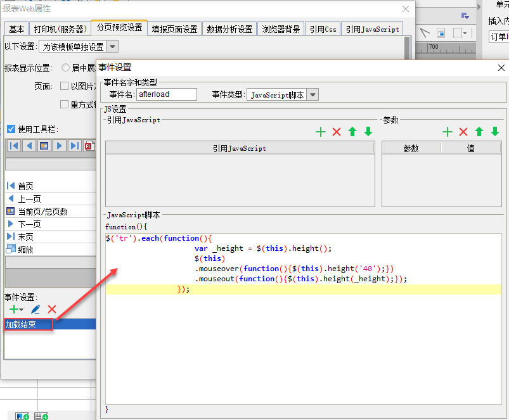
Task: Add a form sheet icon at bottom
Action: click(41, 416)
